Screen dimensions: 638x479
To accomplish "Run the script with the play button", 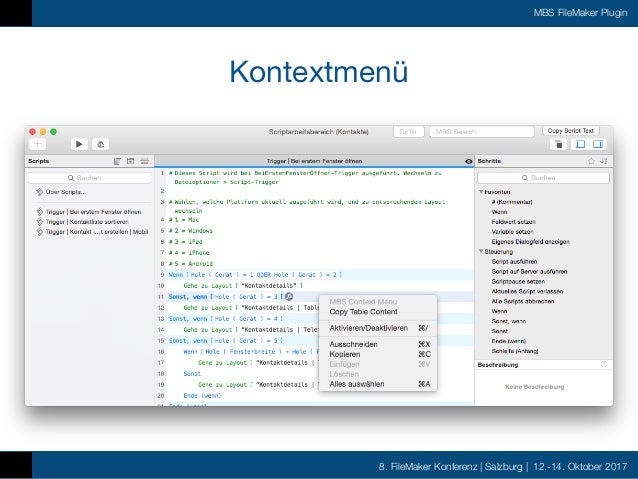I will click(79, 144).
